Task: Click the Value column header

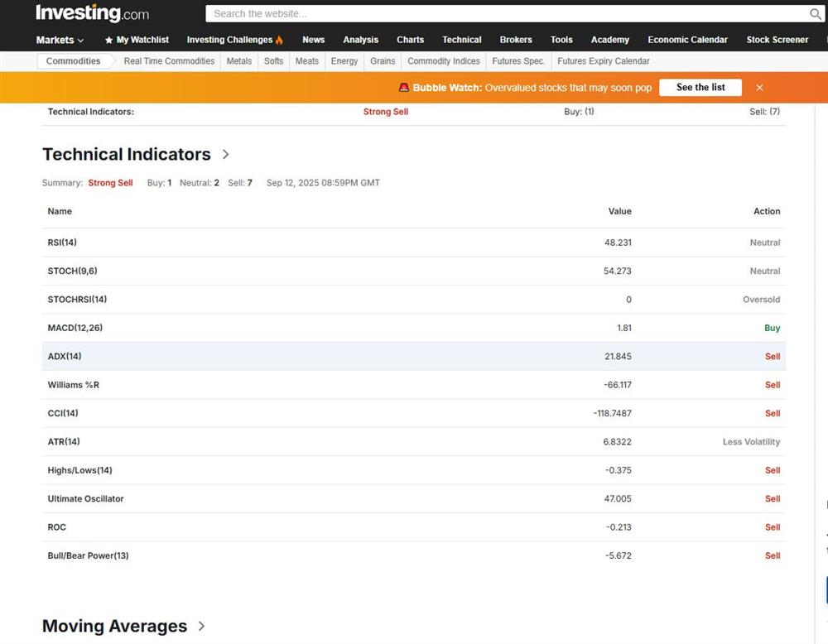Action: point(620,211)
